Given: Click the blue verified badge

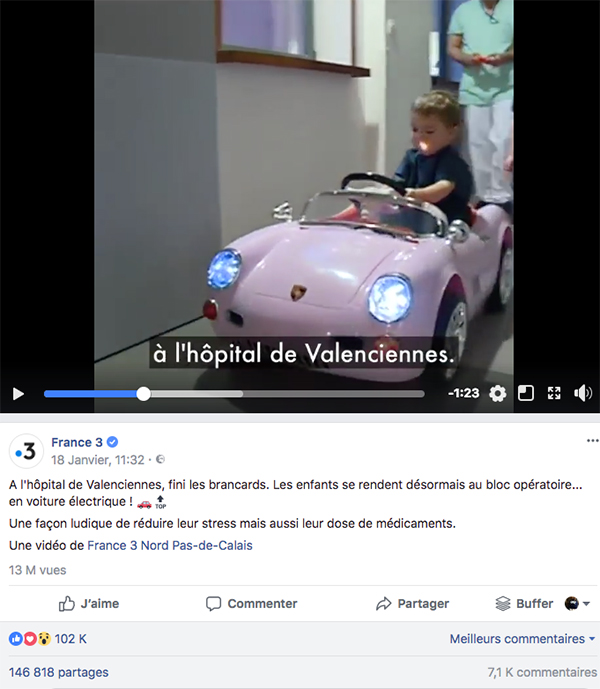Looking at the screenshot, I should point(113,442).
